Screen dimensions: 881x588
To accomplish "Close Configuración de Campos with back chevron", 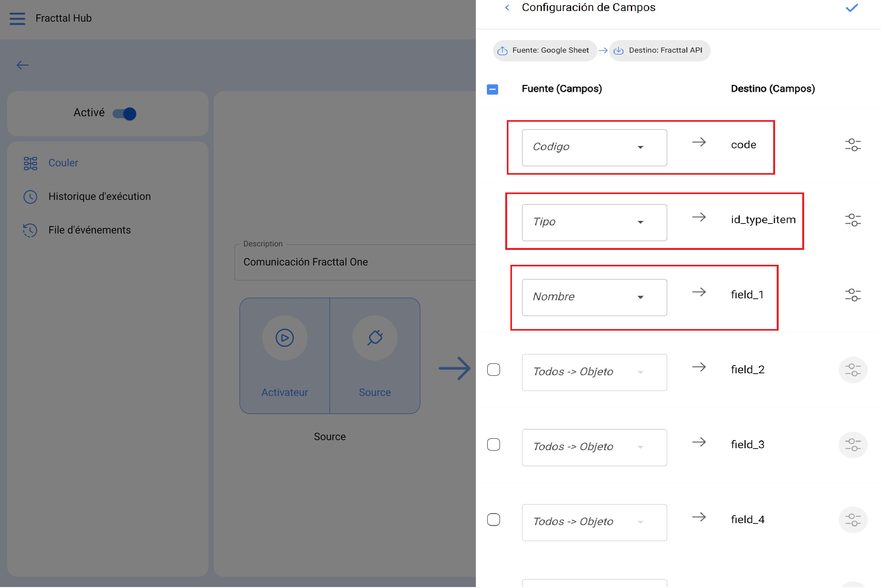I will (x=507, y=7).
